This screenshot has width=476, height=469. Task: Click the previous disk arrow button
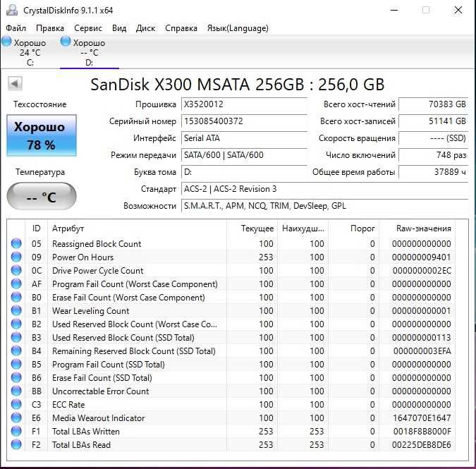click(15, 83)
